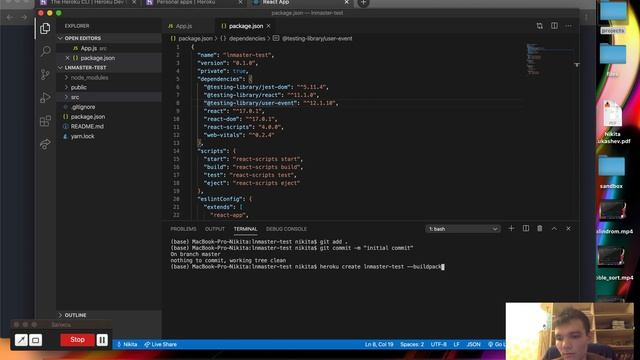Close package.json in Open Editors list
The image size is (640, 360).
coord(67,58)
